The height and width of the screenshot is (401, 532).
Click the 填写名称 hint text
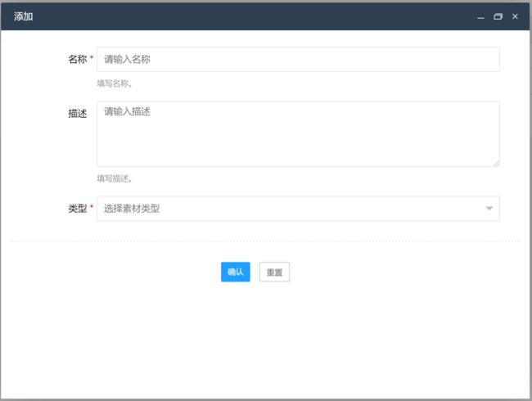point(115,83)
